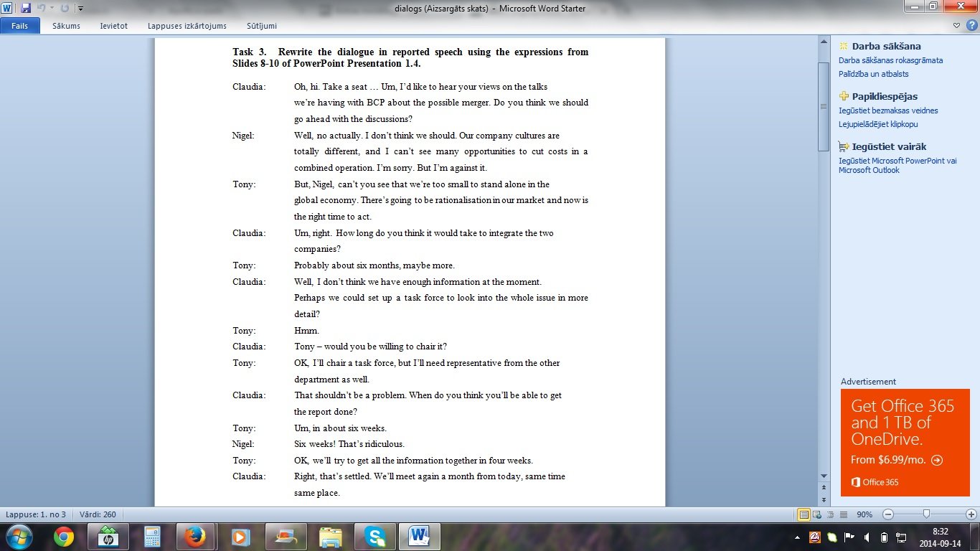Click the Action Center flag icon
The height and width of the screenshot is (551, 980).
pyautogui.click(x=849, y=537)
